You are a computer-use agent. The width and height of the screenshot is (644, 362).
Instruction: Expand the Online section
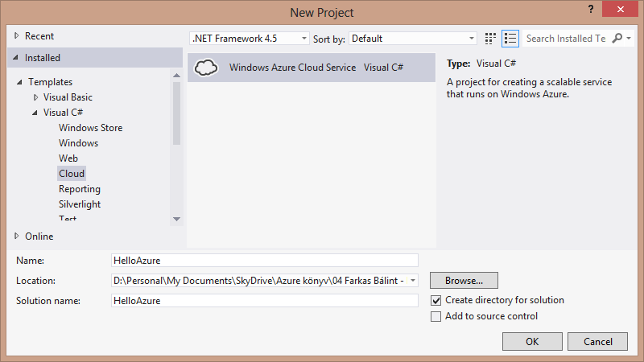(x=16, y=236)
